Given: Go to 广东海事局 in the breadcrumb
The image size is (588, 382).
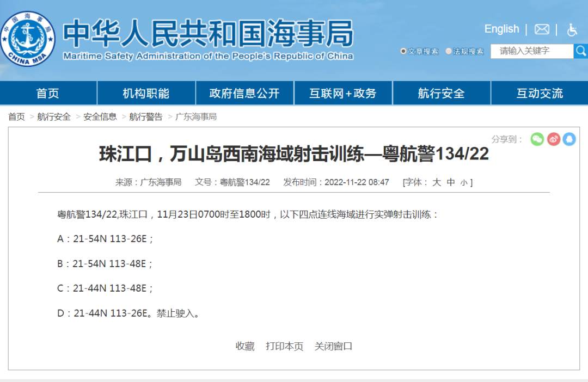Looking at the screenshot, I should [196, 116].
